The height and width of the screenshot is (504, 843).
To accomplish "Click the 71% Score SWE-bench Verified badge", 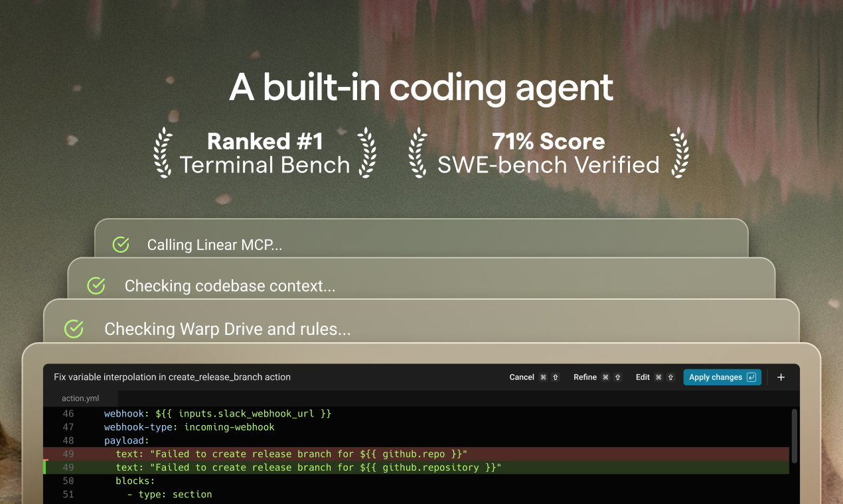I will tap(548, 153).
